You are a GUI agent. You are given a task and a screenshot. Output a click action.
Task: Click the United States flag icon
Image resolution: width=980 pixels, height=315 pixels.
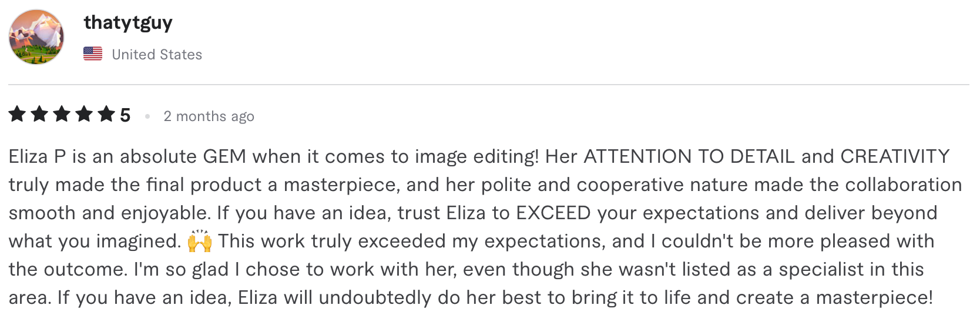(93, 54)
